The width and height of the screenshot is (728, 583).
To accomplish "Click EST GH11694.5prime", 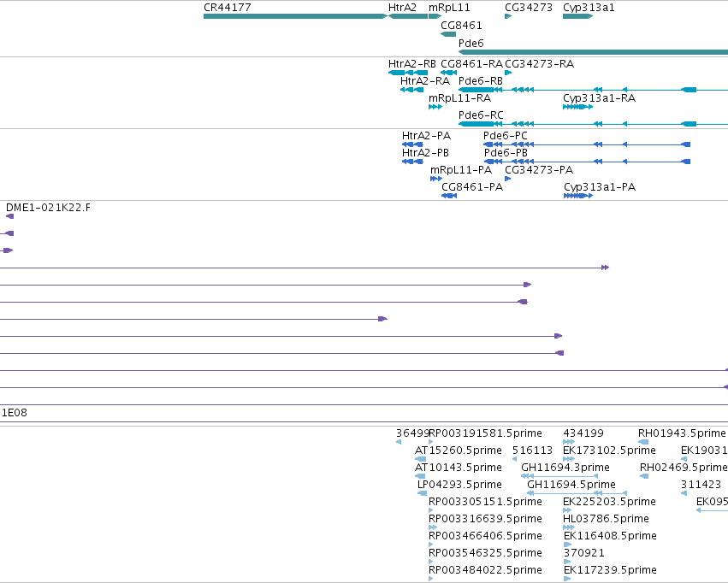I will (571, 485).
